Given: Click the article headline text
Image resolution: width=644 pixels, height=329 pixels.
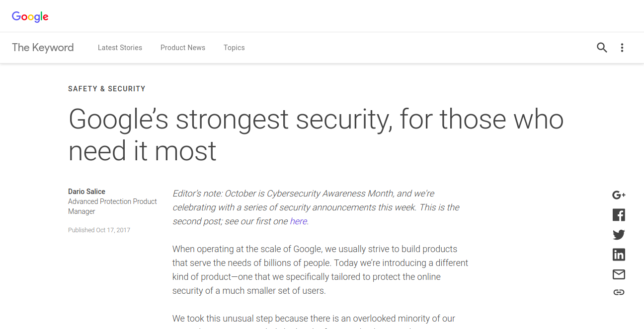Looking at the screenshot, I should tap(316, 134).
